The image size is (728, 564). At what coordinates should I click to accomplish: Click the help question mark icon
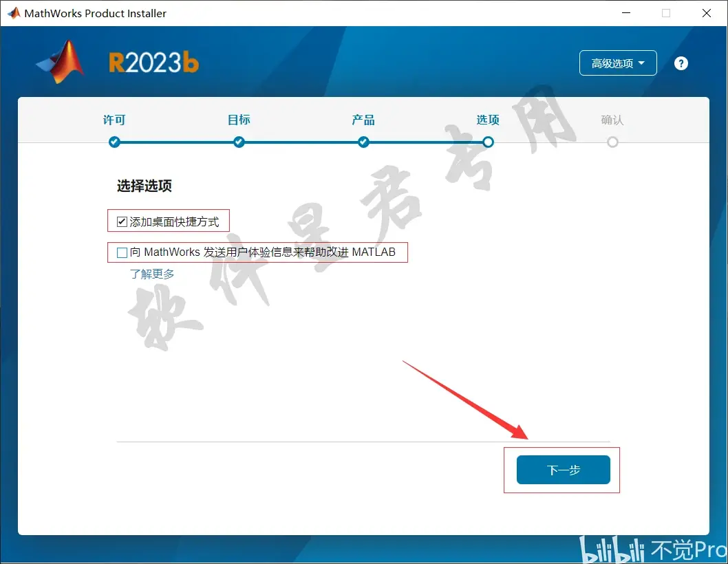(681, 63)
